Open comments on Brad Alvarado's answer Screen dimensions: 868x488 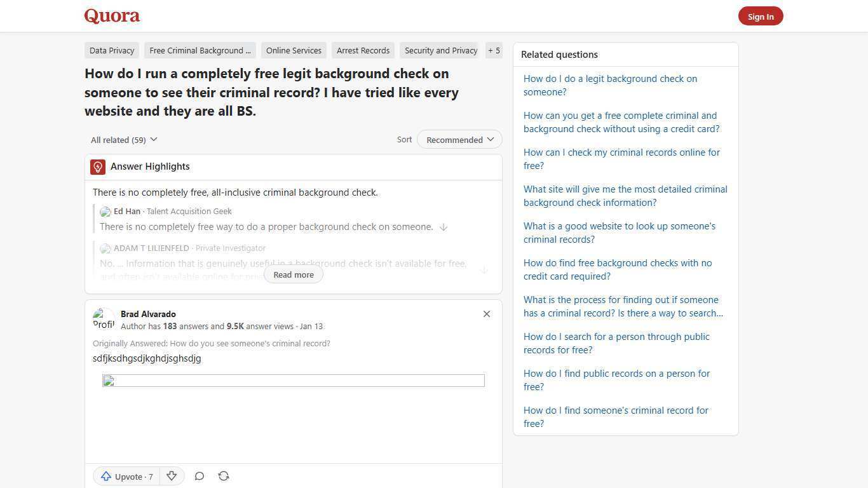[199, 476]
